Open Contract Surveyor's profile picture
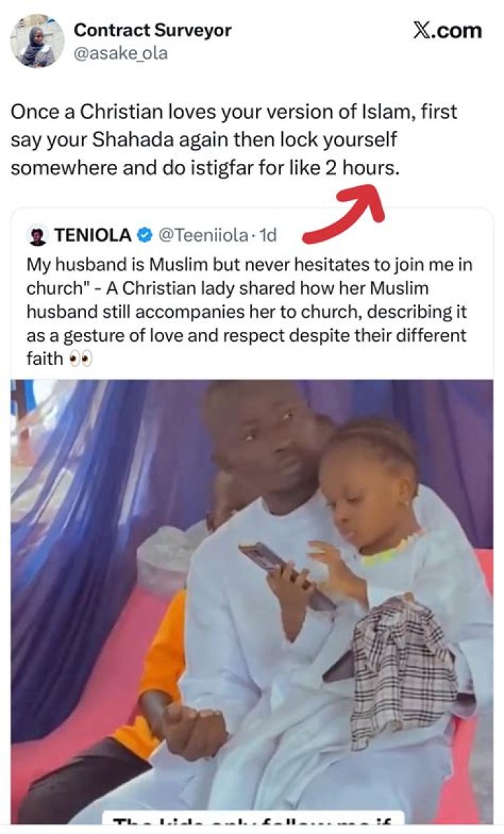This screenshot has height=834, width=504. [37, 41]
